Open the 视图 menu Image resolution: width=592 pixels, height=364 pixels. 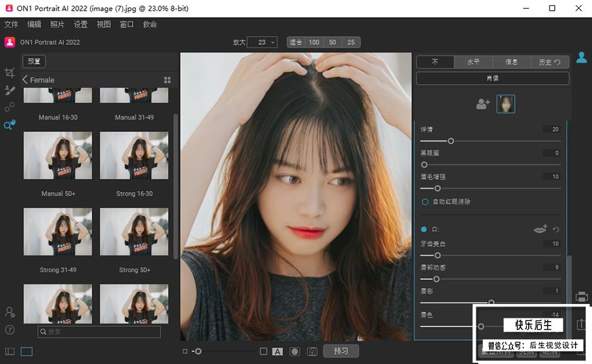pyautogui.click(x=104, y=25)
